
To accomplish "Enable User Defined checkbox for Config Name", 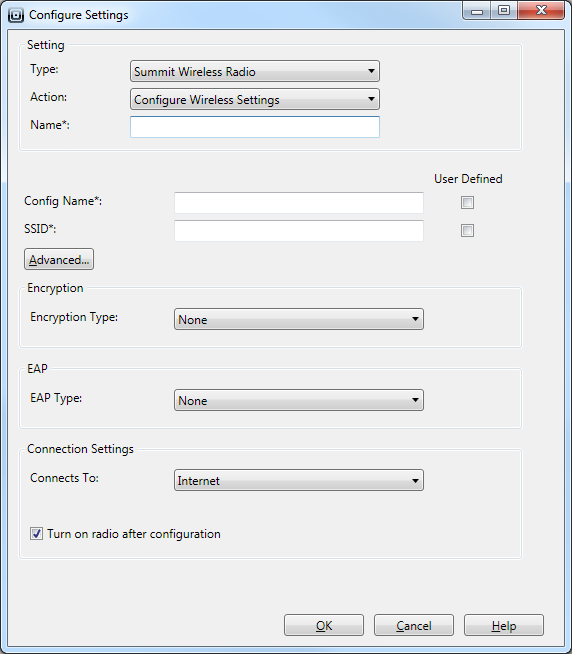I will pyautogui.click(x=467, y=203).
